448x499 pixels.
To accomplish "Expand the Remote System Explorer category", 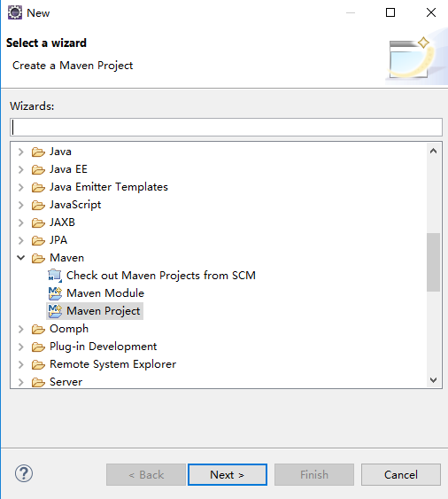I will pos(21,364).
